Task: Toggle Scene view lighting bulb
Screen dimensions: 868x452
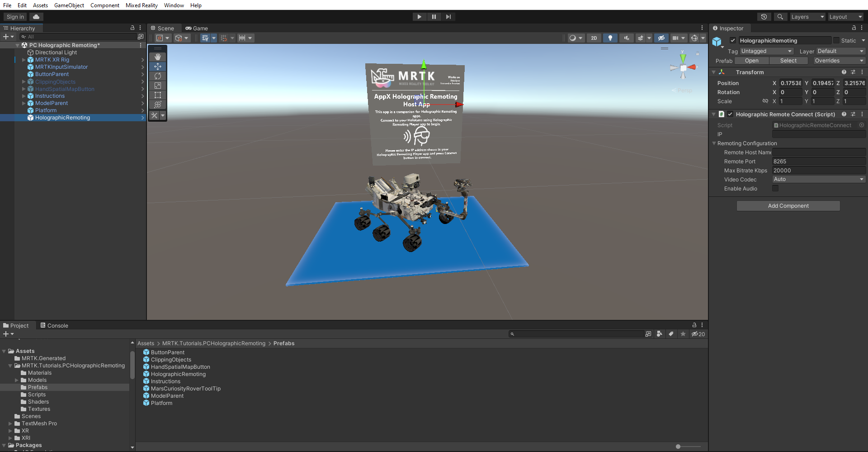Action: [610, 38]
